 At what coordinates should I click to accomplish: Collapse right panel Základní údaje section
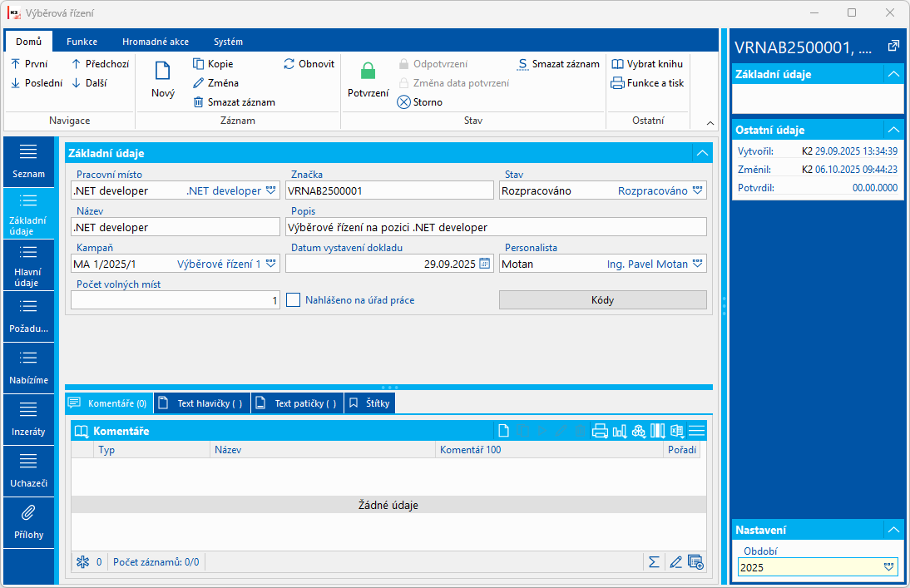[x=893, y=74]
